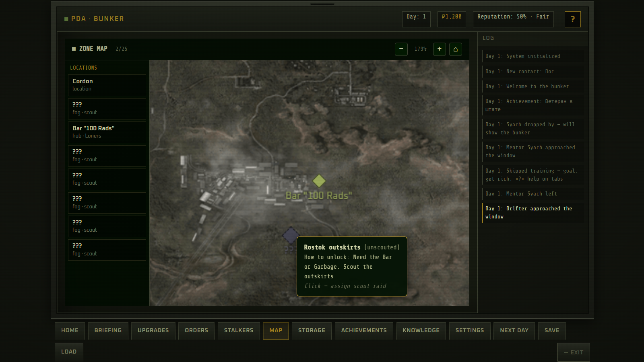Image resolution: width=644 pixels, height=362 pixels.
Task: Select the MAP tab
Action: pyautogui.click(x=276, y=331)
